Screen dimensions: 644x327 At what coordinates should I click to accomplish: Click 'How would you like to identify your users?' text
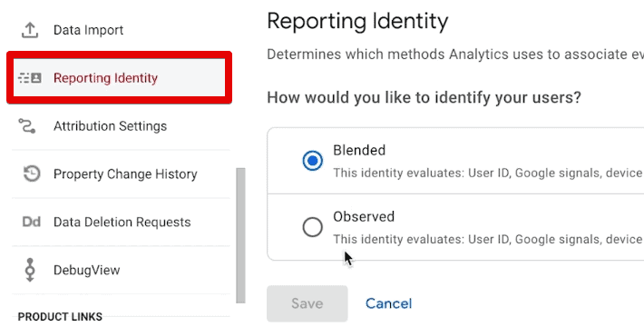tap(424, 98)
